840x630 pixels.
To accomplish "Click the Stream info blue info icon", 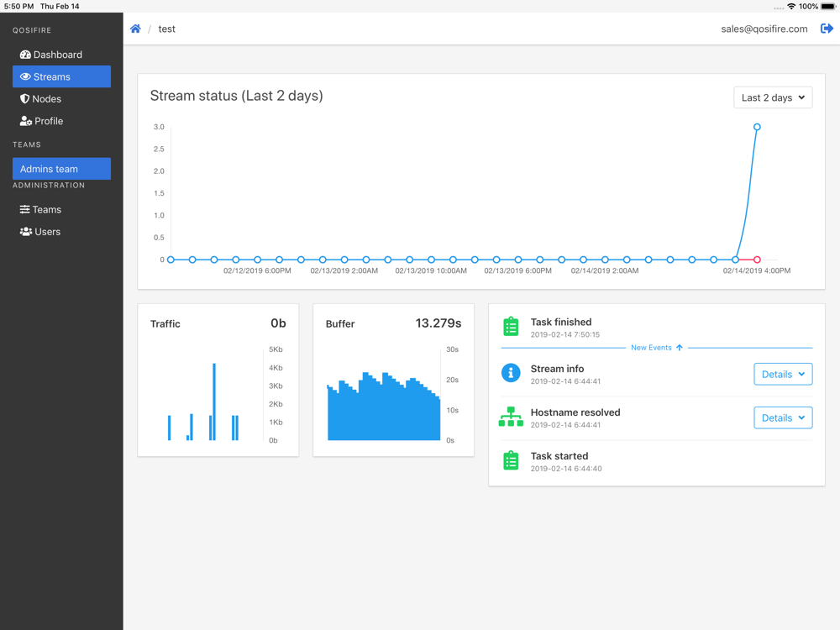I will (x=511, y=373).
